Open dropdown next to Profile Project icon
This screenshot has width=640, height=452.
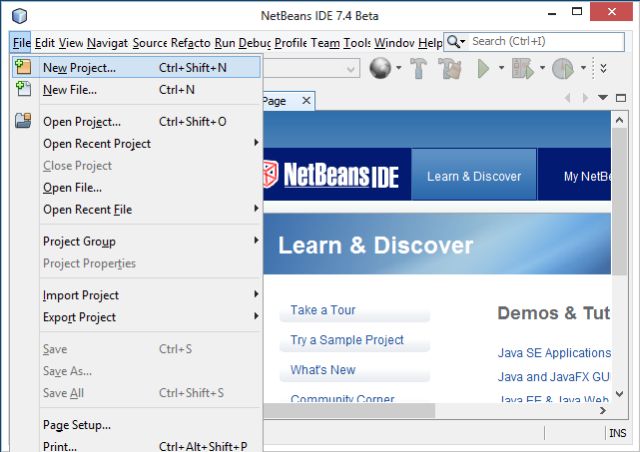pos(583,68)
